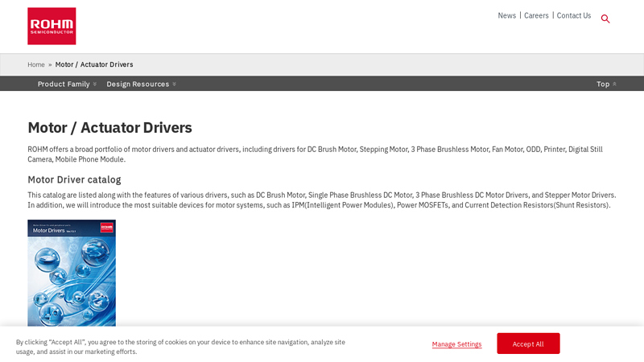This screenshot has width=644, height=362.
Task: Click the Motor Driver catalog subheading
Action: [x=74, y=179]
